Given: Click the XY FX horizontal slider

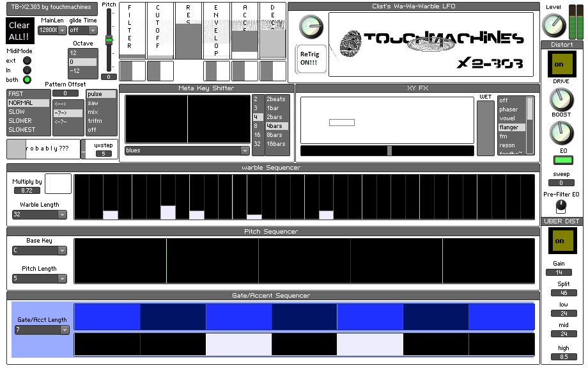Looking at the screenshot, I should click(387, 150).
